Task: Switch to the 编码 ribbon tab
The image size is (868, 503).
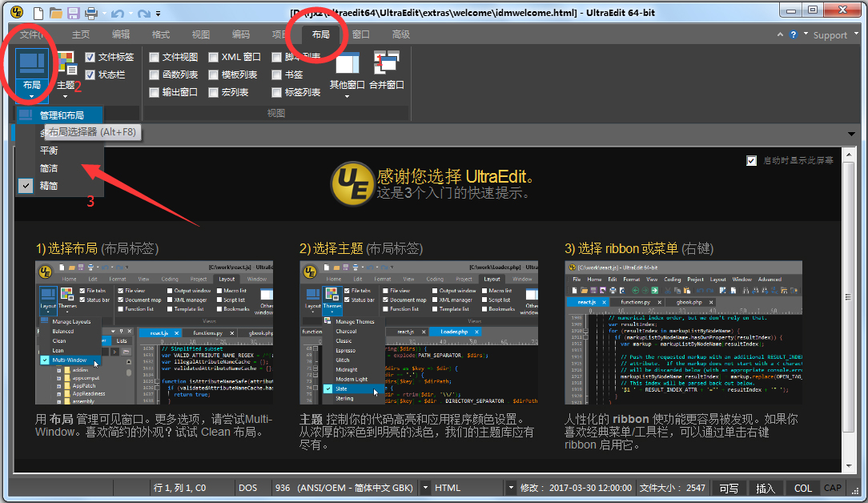Action: [241, 34]
